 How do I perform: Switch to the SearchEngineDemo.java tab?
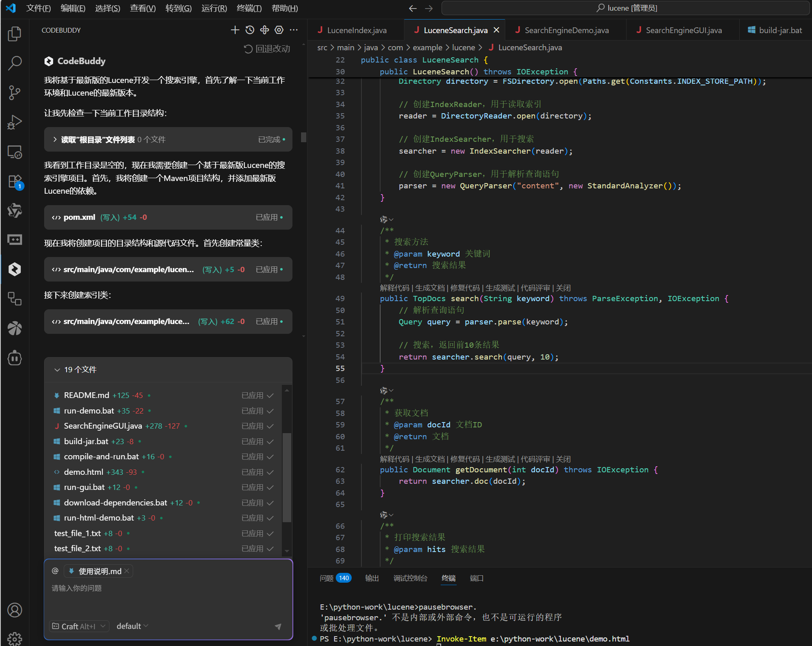coord(566,30)
